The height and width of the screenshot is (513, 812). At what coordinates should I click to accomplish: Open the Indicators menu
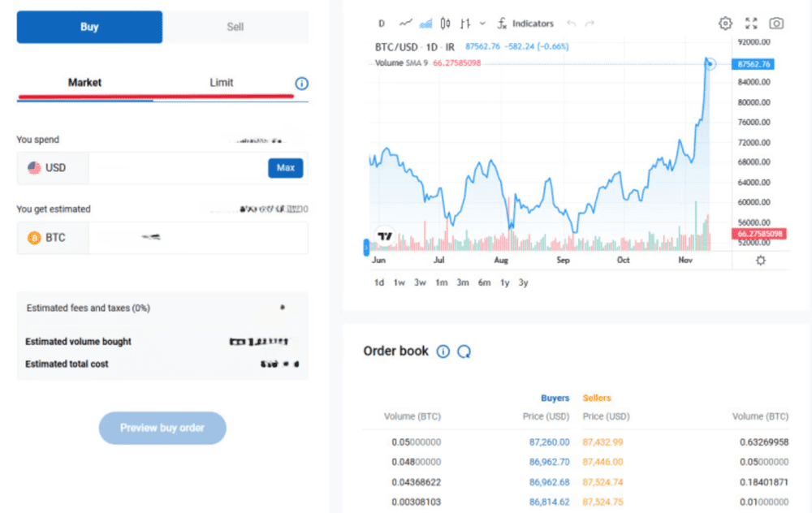click(525, 24)
